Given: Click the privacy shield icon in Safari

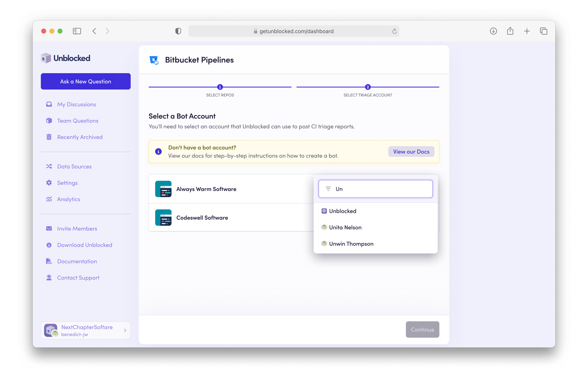Looking at the screenshot, I should pyautogui.click(x=178, y=31).
